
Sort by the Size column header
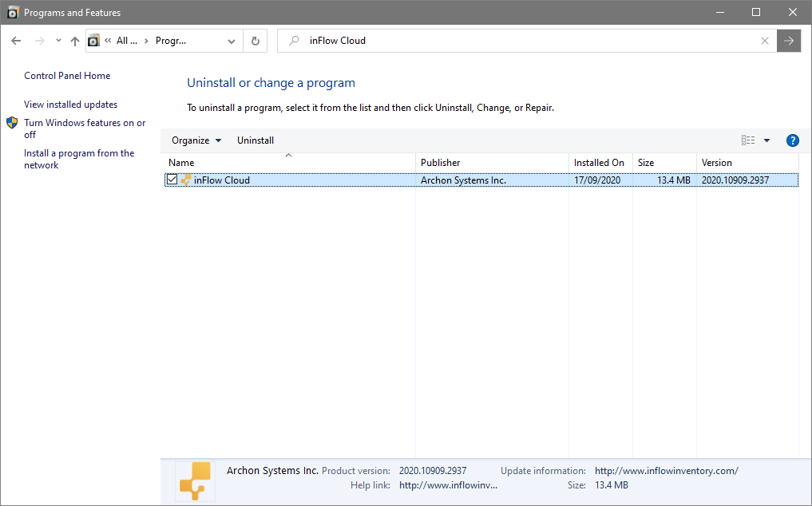coord(664,163)
